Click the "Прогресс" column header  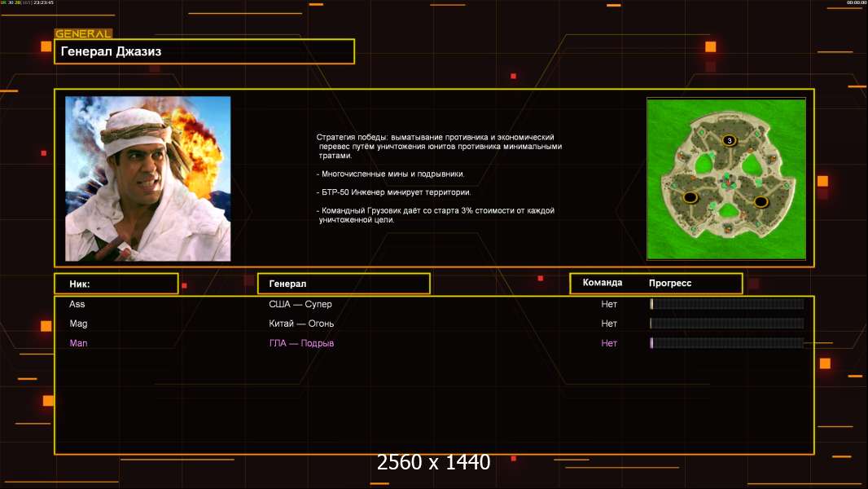tap(670, 283)
